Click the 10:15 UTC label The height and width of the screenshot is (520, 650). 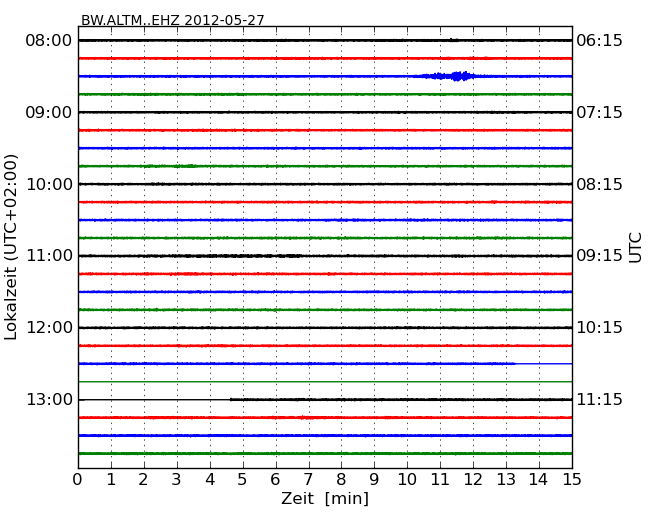coord(599,328)
